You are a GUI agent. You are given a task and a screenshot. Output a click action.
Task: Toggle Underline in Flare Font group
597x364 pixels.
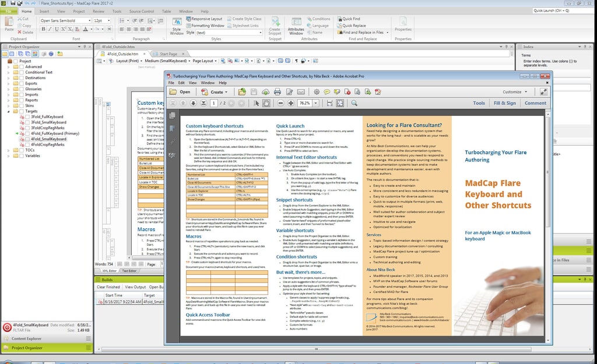pyautogui.click(x=57, y=29)
